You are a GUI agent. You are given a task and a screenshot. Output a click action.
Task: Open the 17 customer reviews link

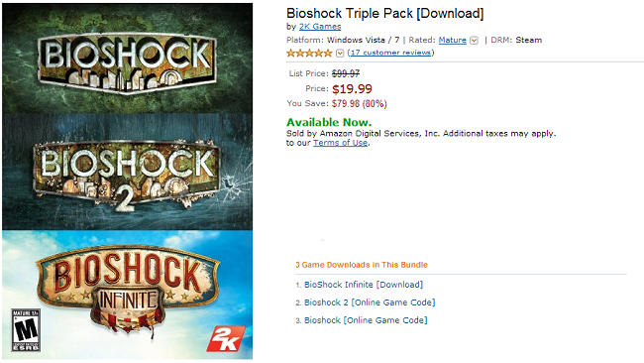[390, 53]
